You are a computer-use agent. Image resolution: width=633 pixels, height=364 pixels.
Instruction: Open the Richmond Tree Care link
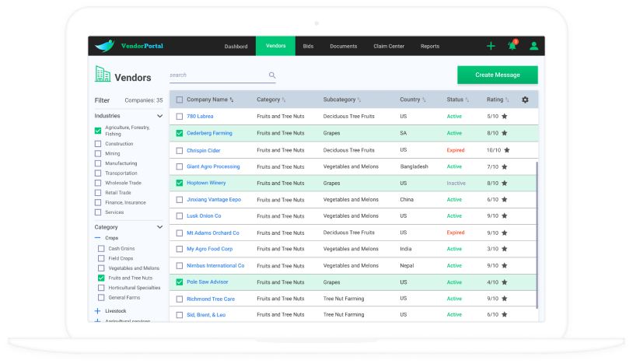coord(211,299)
